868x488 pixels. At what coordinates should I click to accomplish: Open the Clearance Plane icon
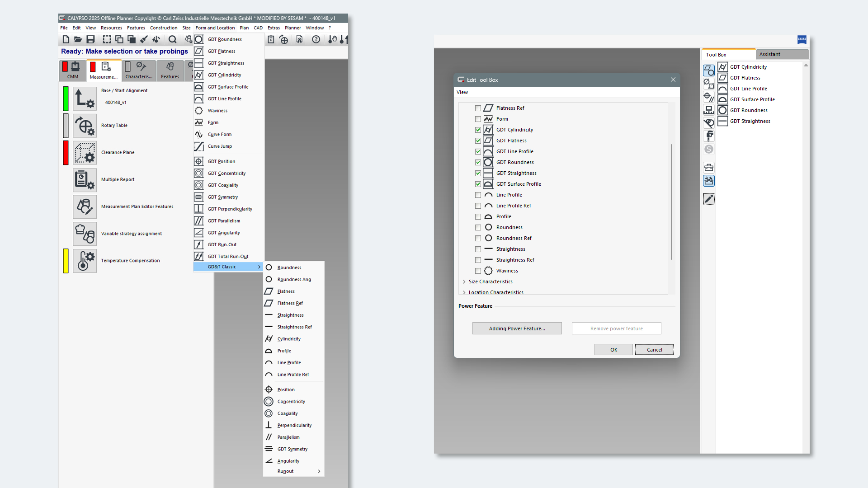coord(85,153)
